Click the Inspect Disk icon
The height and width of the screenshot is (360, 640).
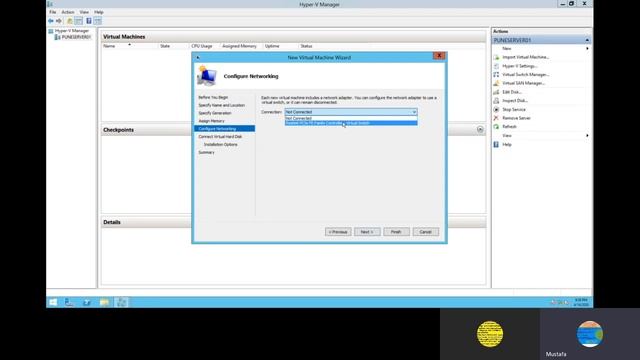coord(496,101)
